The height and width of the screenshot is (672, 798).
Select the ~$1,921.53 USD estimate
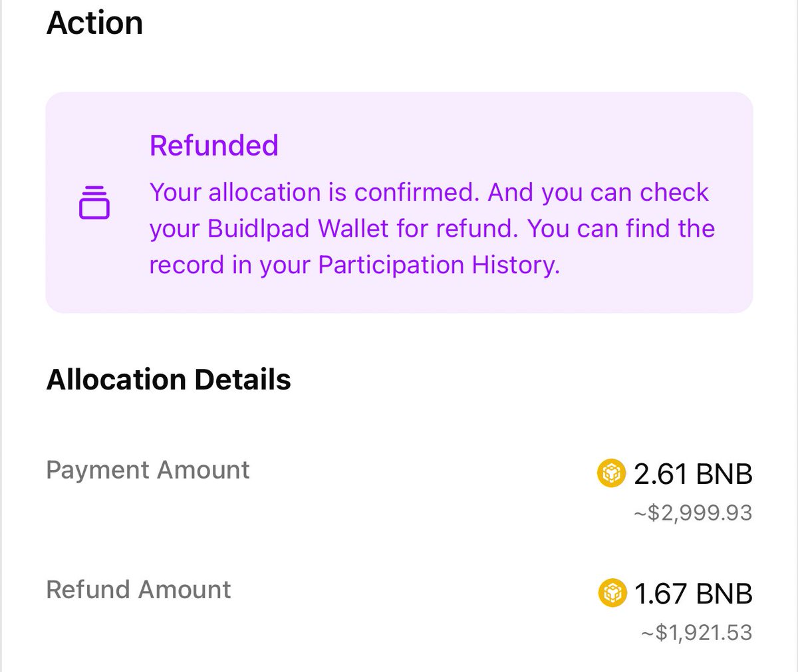696,632
